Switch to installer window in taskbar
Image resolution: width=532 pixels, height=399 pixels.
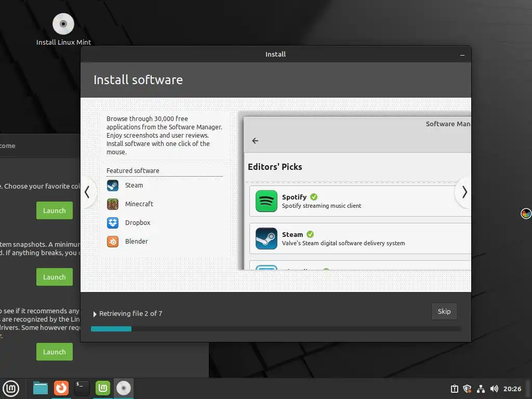[123, 388]
